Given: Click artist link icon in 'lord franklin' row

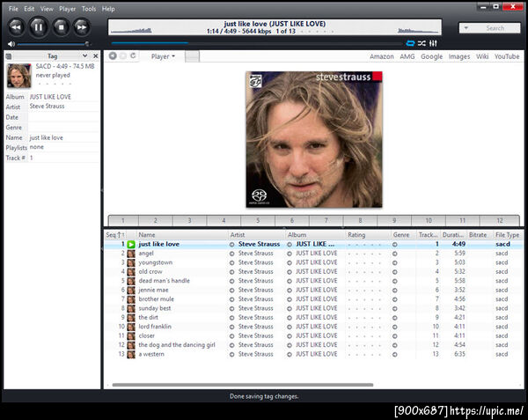Looking at the screenshot, I should pos(231,327).
